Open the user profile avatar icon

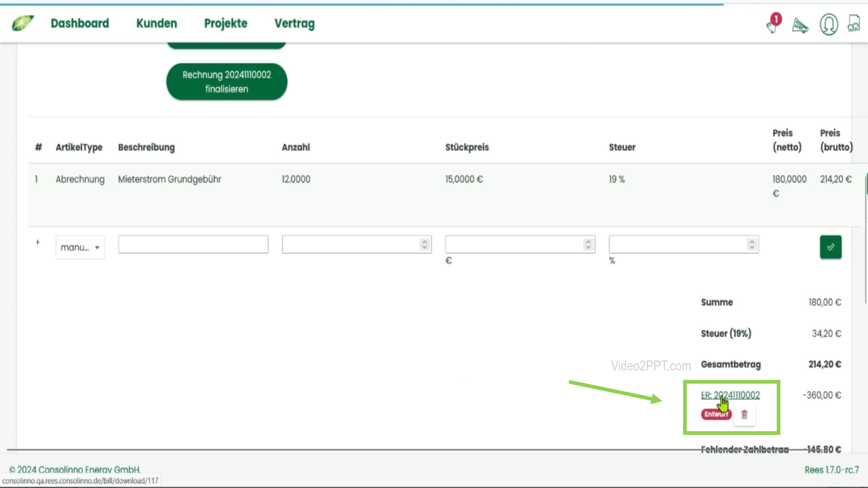click(829, 24)
